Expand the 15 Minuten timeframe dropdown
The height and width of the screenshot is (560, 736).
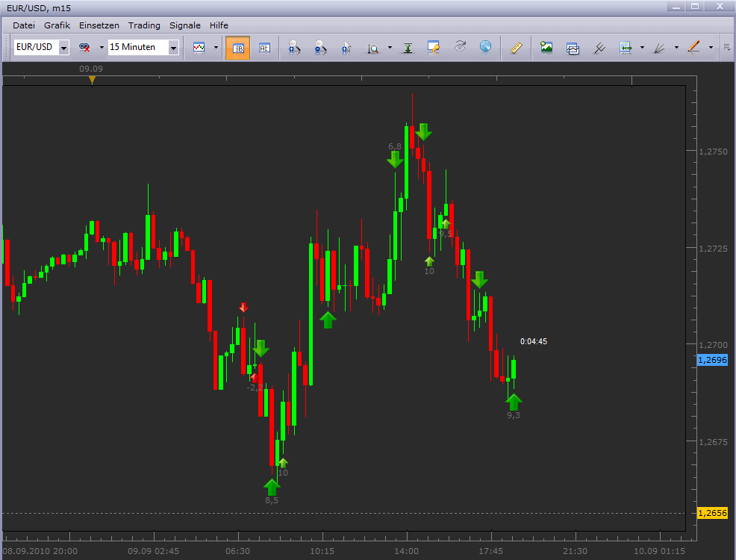pyautogui.click(x=173, y=48)
